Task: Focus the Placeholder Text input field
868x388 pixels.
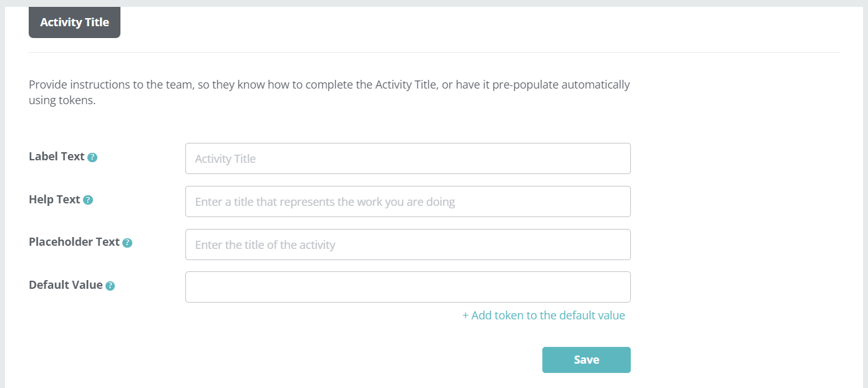Action: pos(407,244)
